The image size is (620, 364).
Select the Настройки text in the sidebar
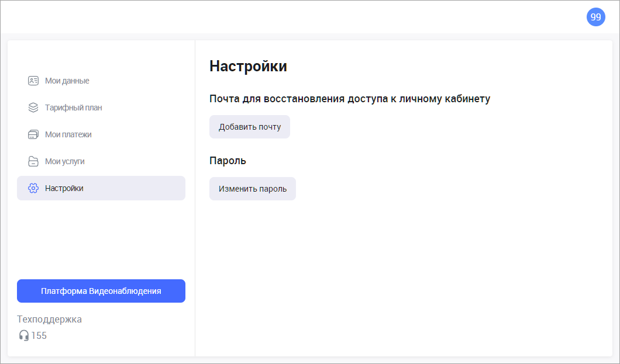pos(64,188)
